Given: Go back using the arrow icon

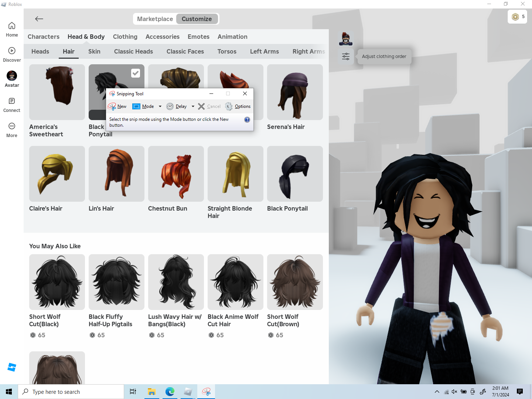Looking at the screenshot, I should tap(39, 19).
